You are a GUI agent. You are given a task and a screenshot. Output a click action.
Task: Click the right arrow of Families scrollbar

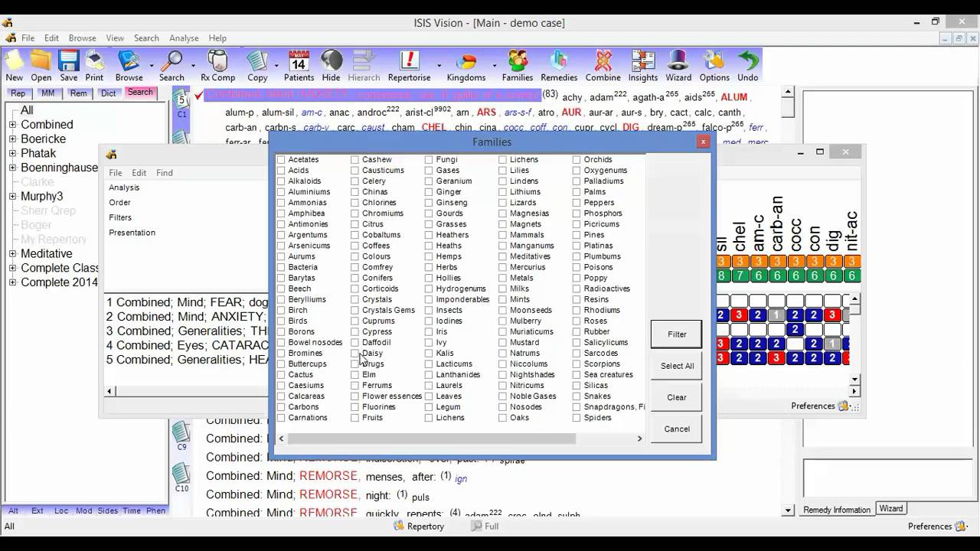click(x=639, y=439)
